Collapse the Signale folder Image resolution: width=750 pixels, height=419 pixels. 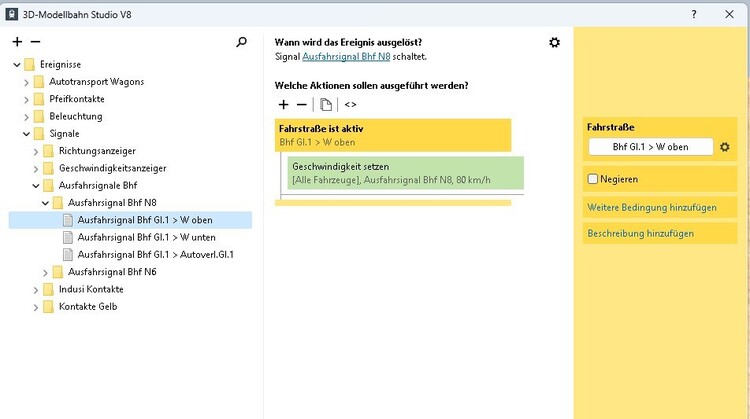coord(27,133)
